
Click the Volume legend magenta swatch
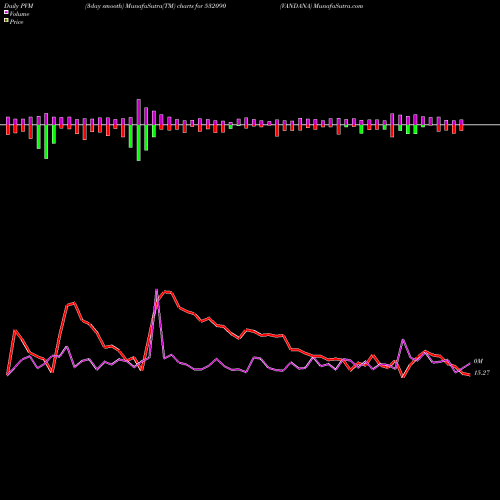(6, 12)
